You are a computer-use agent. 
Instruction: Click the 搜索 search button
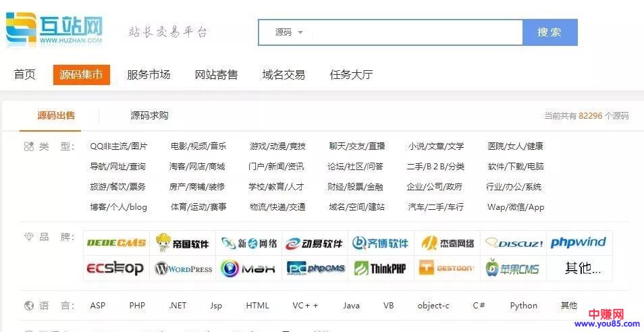[x=549, y=32]
